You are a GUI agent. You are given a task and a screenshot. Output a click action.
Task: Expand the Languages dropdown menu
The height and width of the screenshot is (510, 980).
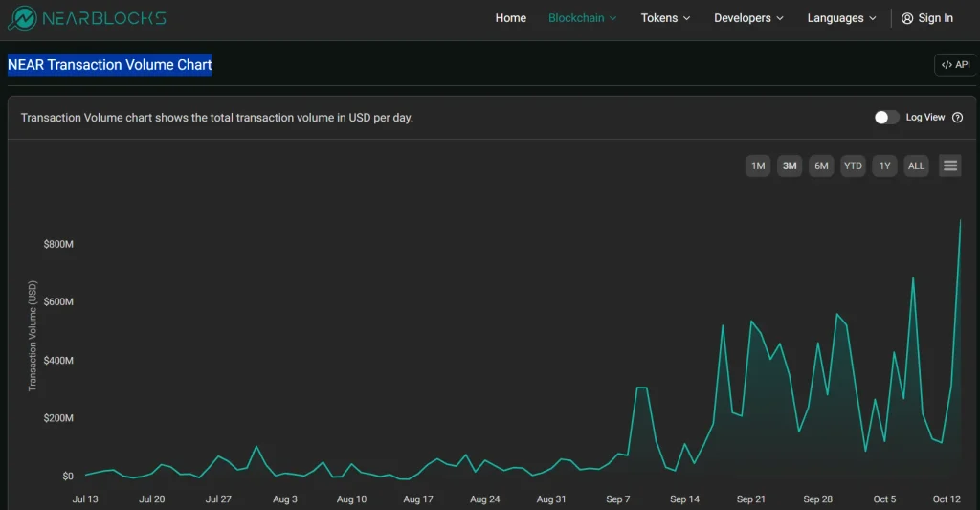(842, 18)
